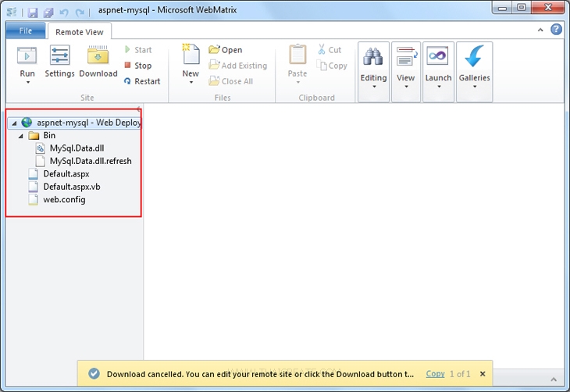Select the Remote View tab
This screenshot has width=570, height=392.
pyautogui.click(x=80, y=32)
